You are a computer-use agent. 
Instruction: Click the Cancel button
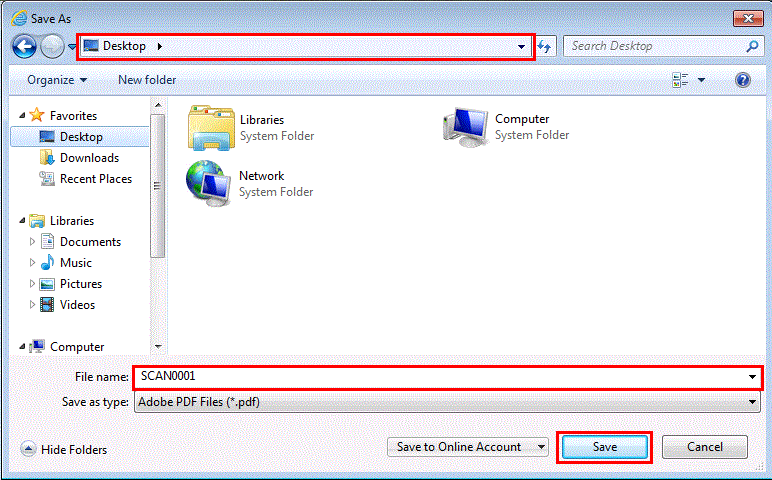click(704, 447)
